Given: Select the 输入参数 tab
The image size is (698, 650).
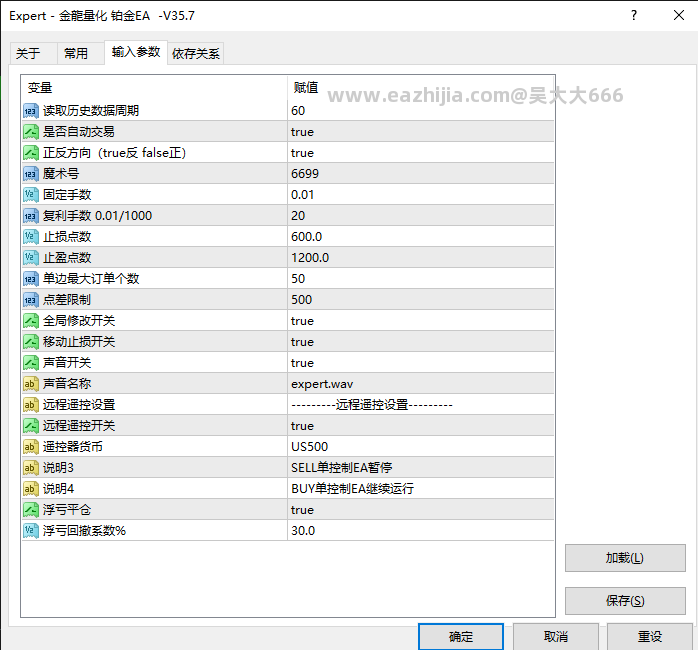Looking at the screenshot, I should coord(136,53).
